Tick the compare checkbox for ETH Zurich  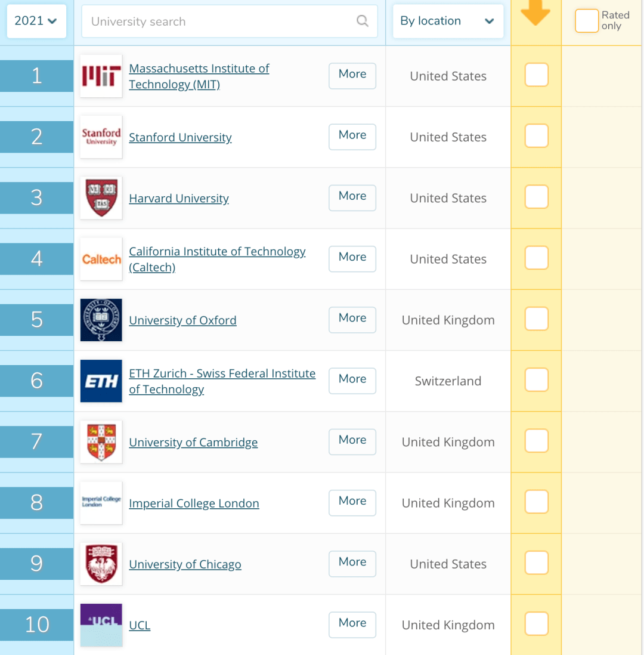click(536, 380)
